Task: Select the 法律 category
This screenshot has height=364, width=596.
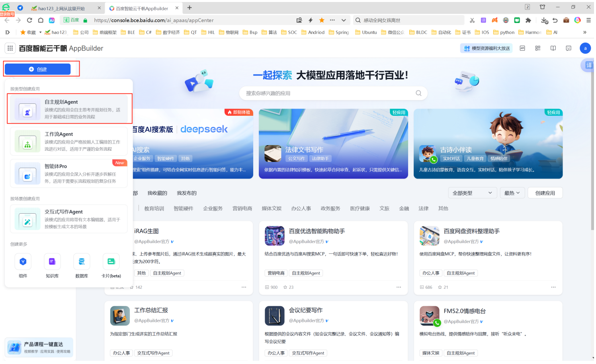Action: pos(424,208)
